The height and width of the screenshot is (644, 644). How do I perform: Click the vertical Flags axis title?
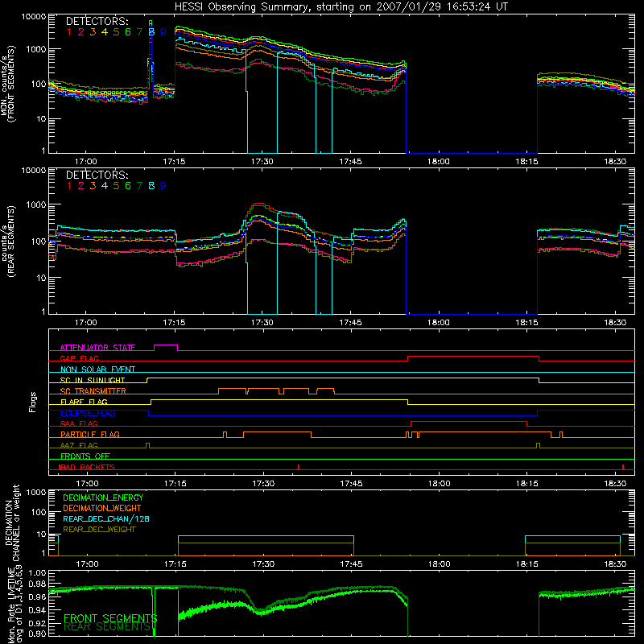click(33, 402)
